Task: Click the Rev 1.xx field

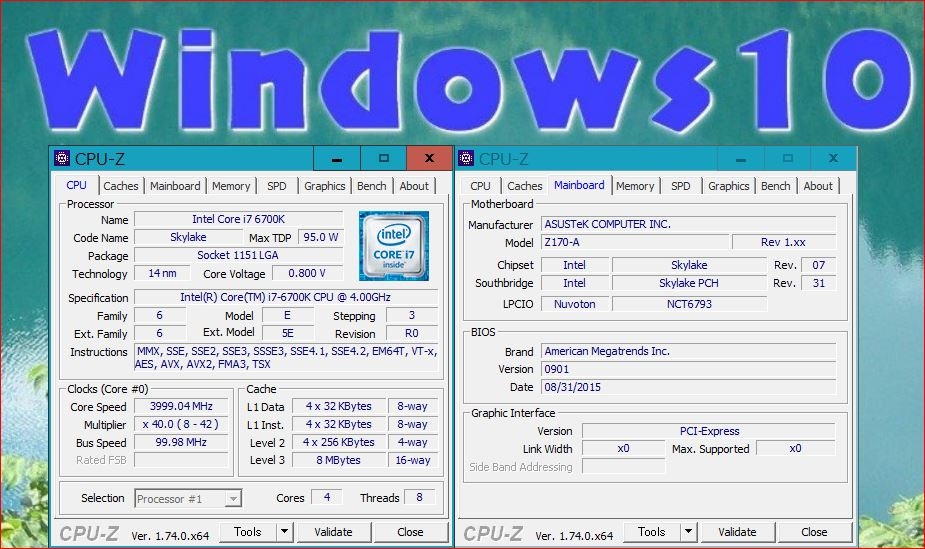Action: [x=783, y=242]
